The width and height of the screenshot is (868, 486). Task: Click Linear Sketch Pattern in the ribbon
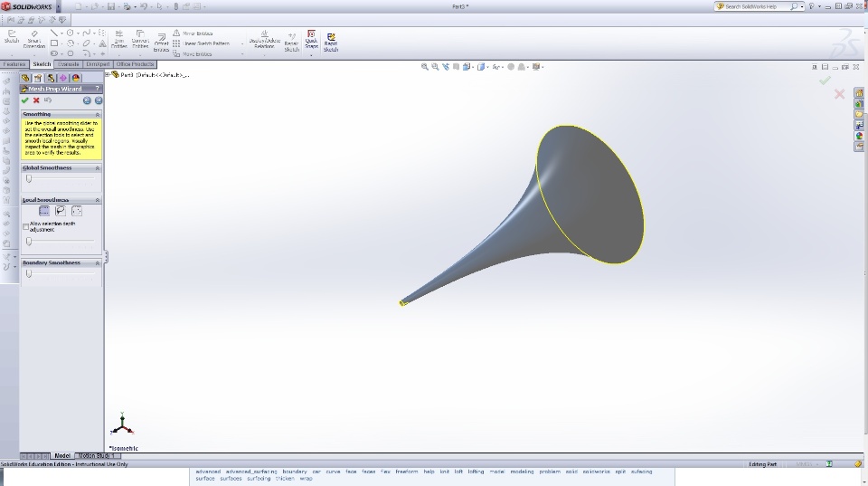click(202, 43)
